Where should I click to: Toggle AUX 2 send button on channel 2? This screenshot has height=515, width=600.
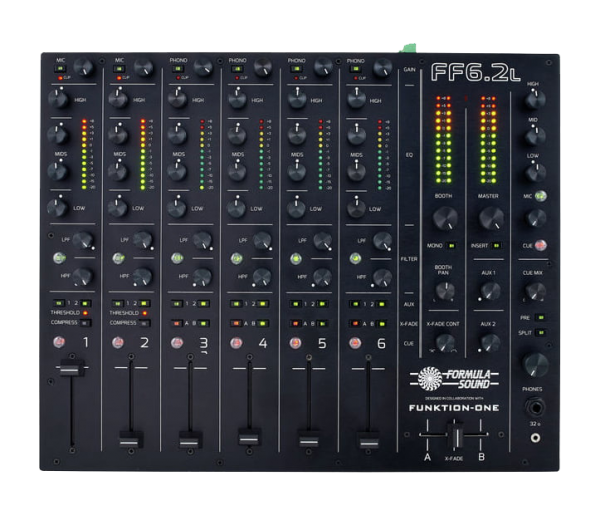click(145, 303)
